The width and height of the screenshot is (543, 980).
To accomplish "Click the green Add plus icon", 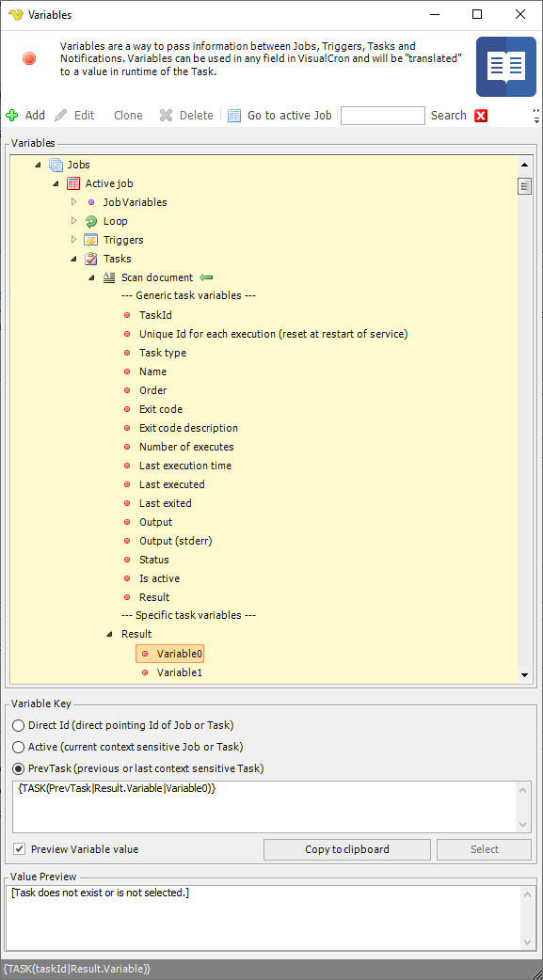I will [12, 116].
